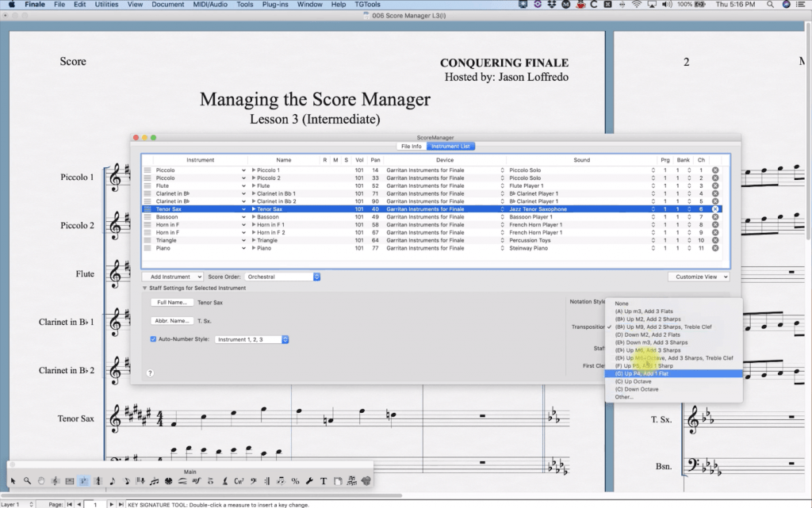Select the Repeat barline tool
812x508 pixels.
(267, 480)
